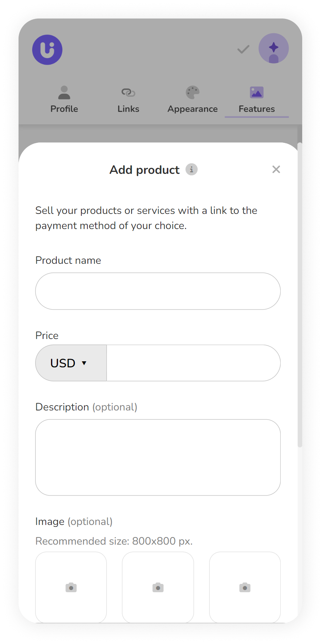This screenshot has height=644, width=323.
Task: Click the dialog's vertical scrollbar
Action: [x=300, y=295]
